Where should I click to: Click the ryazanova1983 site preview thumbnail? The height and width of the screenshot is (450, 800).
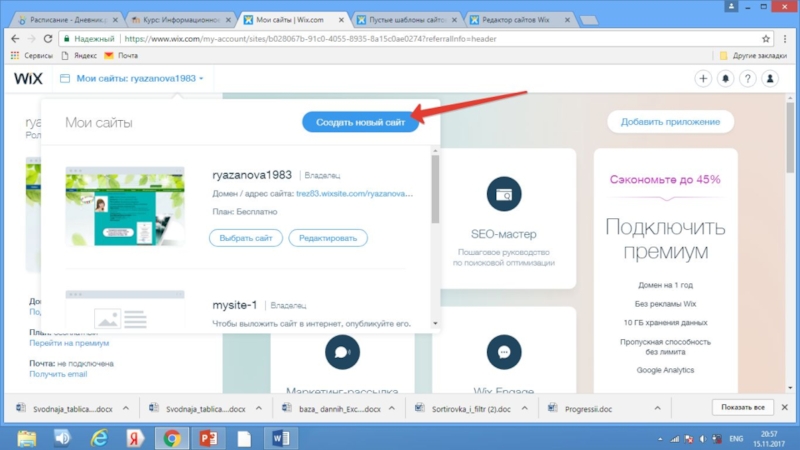pos(125,206)
